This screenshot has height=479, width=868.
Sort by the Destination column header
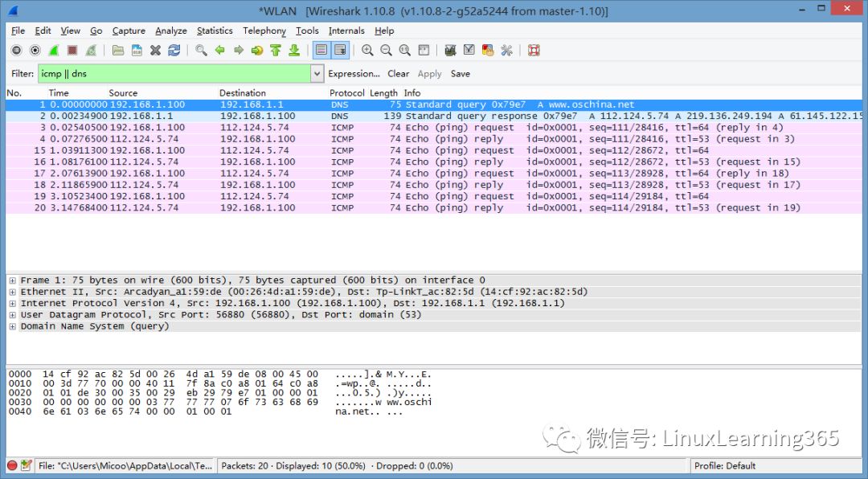pyautogui.click(x=243, y=93)
